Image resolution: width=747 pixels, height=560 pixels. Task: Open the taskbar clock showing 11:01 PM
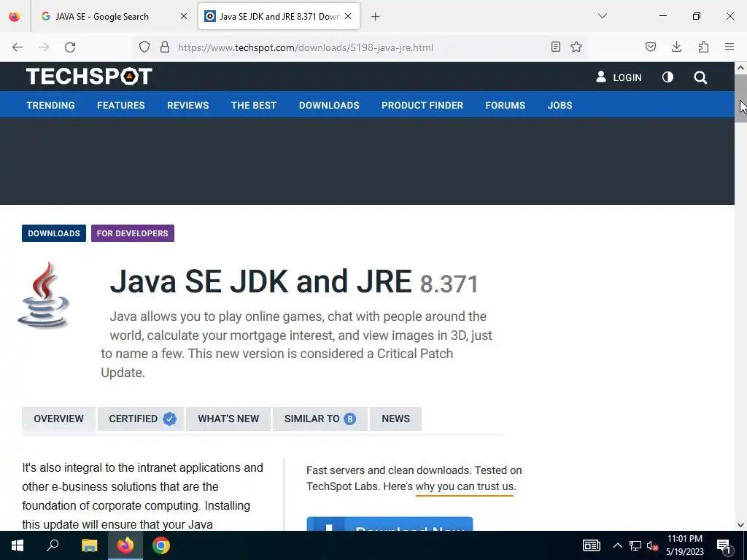pyautogui.click(x=684, y=545)
